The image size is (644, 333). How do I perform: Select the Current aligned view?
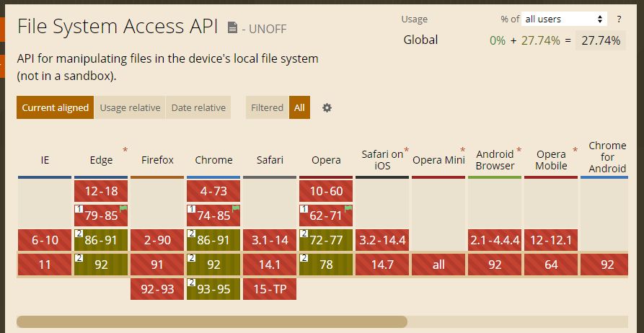pyautogui.click(x=56, y=107)
